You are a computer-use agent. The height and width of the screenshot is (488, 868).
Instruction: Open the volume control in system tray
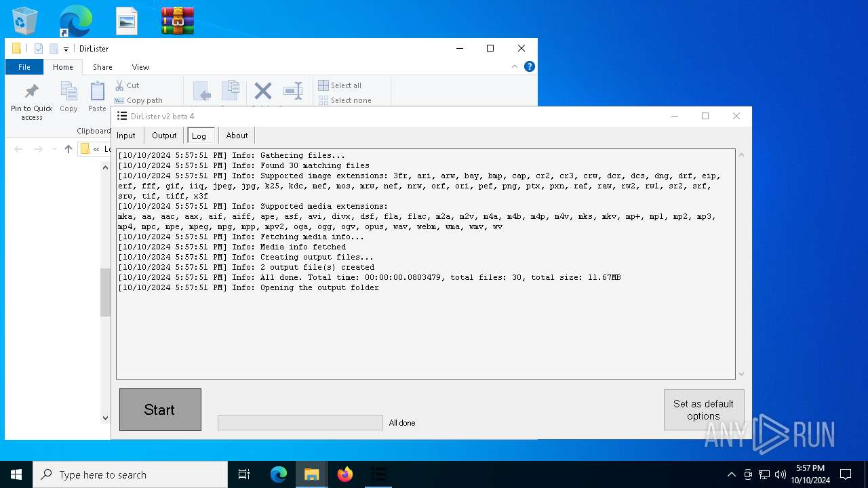(781, 474)
